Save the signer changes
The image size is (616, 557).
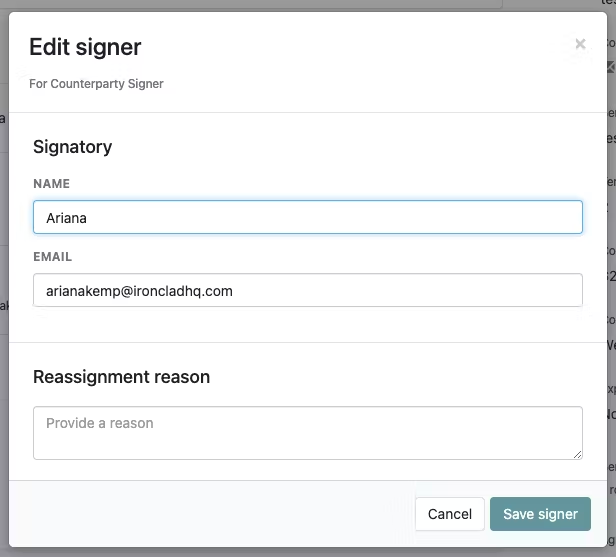coord(540,514)
